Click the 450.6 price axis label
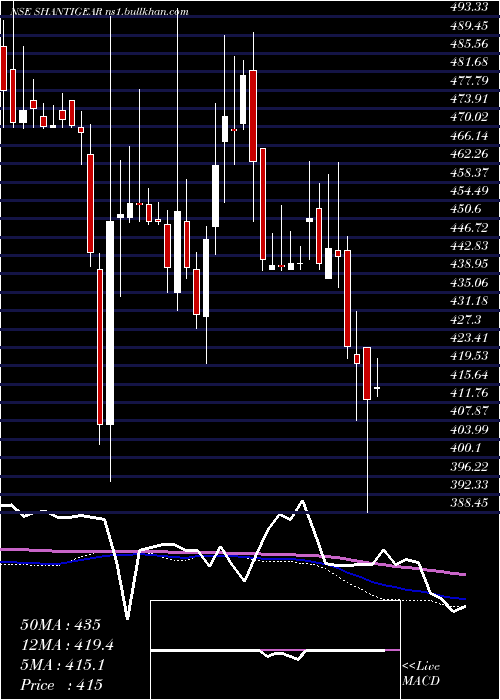500x700 pixels. (x=466, y=209)
